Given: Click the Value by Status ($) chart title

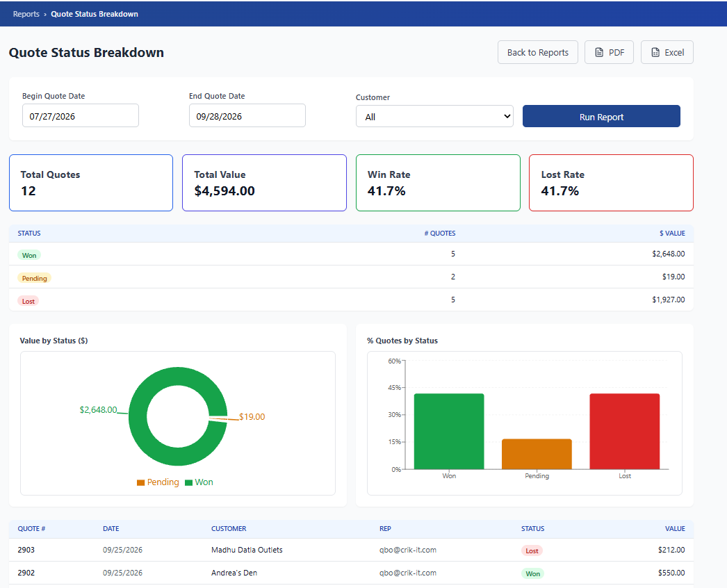Looking at the screenshot, I should (x=54, y=341).
